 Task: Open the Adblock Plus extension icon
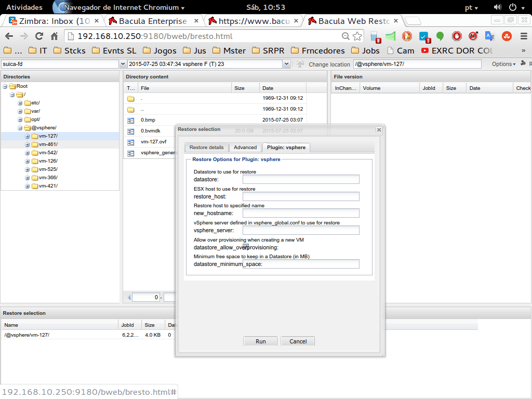click(x=473, y=36)
